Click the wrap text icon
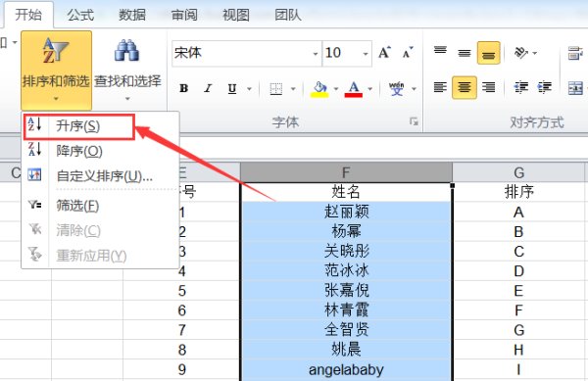 tap(575, 53)
